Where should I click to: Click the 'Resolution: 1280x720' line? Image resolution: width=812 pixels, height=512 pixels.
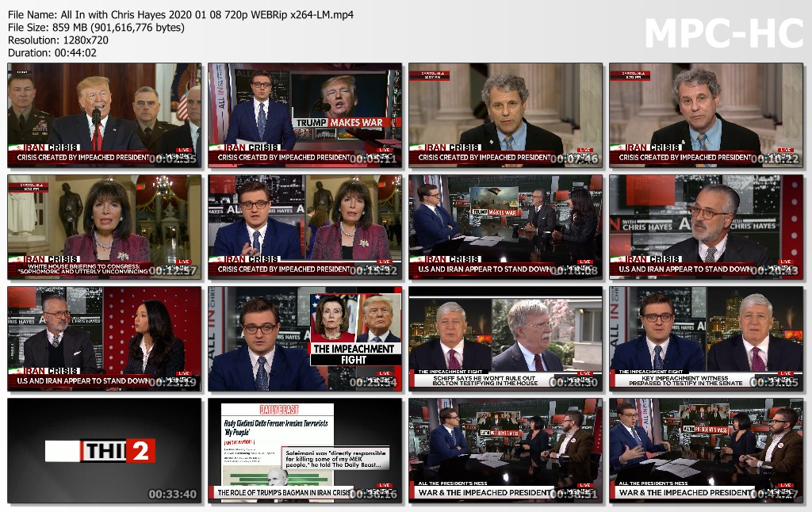[x=58, y=40]
